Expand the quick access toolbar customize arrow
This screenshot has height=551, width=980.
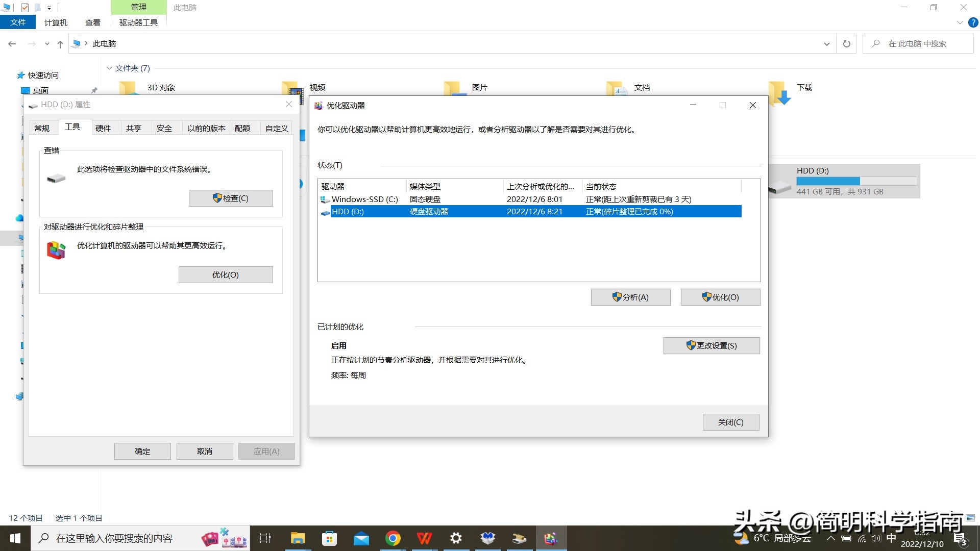pos(50,7)
